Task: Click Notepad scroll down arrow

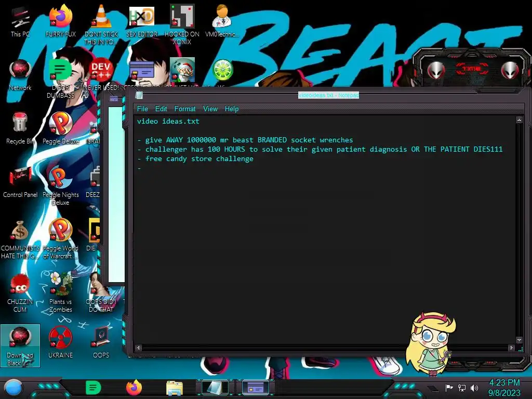Action: pyautogui.click(x=519, y=340)
